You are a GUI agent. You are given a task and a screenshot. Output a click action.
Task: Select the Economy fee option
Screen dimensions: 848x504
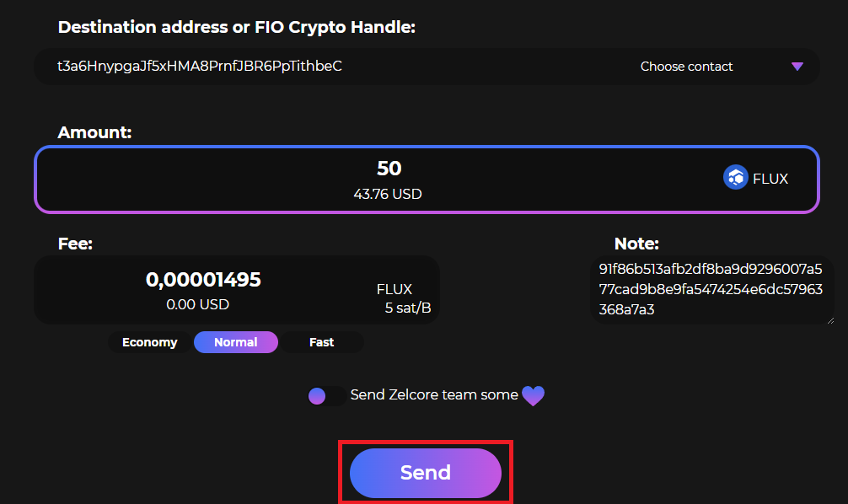pos(149,342)
